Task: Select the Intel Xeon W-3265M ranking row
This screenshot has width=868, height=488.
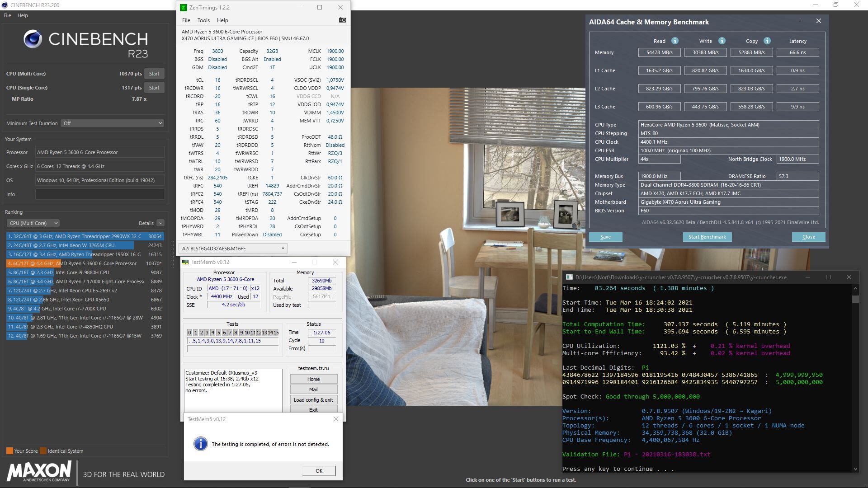Action: coord(85,245)
